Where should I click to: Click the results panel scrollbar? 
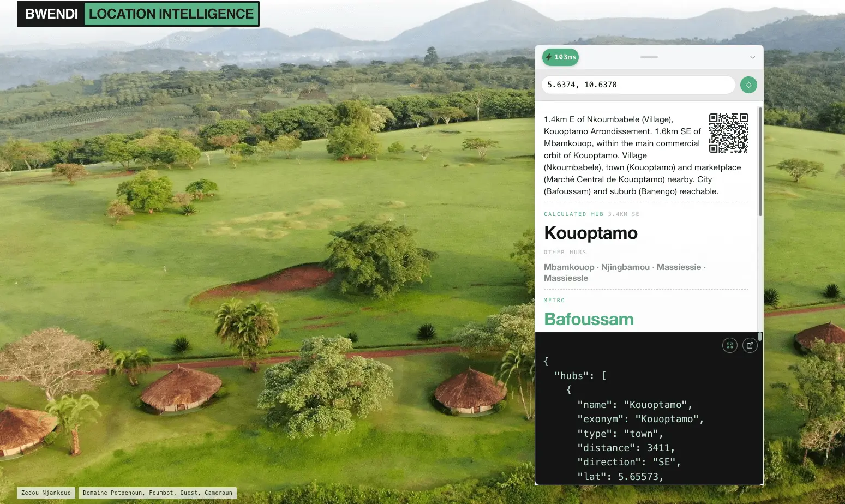point(760,161)
